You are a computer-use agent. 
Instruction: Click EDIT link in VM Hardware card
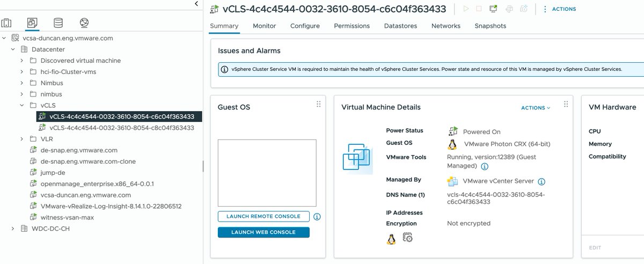pyautogui.click(x=595, y=248)
